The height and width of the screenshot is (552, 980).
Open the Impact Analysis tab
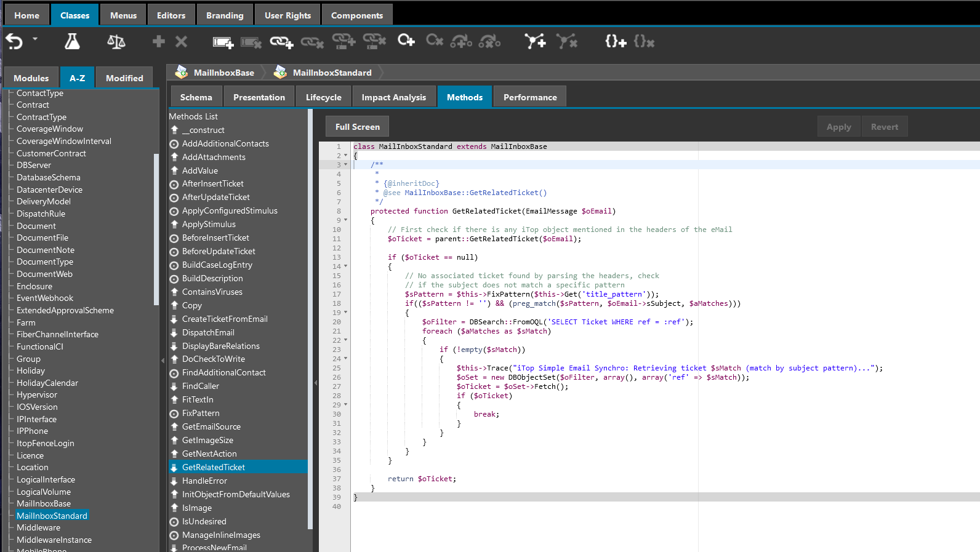tap(393, 97)
